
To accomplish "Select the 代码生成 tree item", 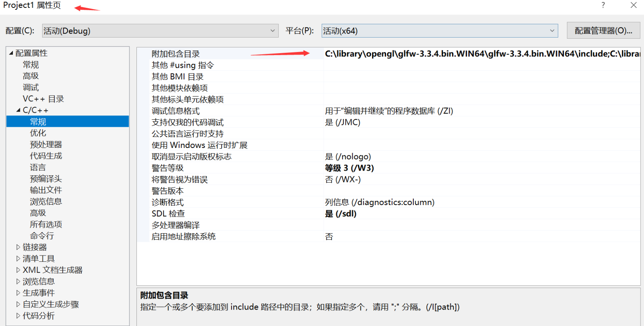I will (46, 156).
